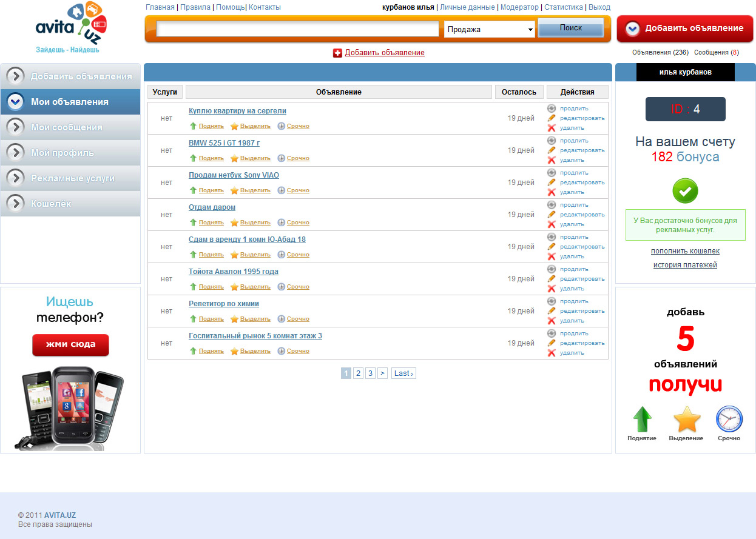Select Мои объявления in the sidebar menu
756x539 pixels.
[x=70, y=102]
